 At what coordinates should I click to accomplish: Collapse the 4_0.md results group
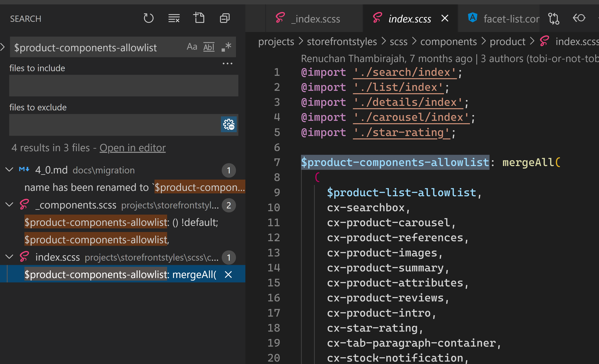(9, 170)
